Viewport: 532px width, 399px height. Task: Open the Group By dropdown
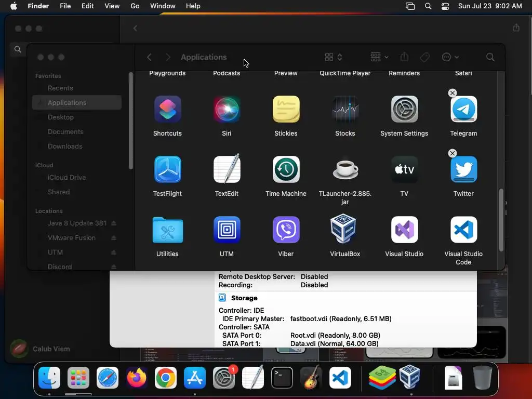pos(379,57)
